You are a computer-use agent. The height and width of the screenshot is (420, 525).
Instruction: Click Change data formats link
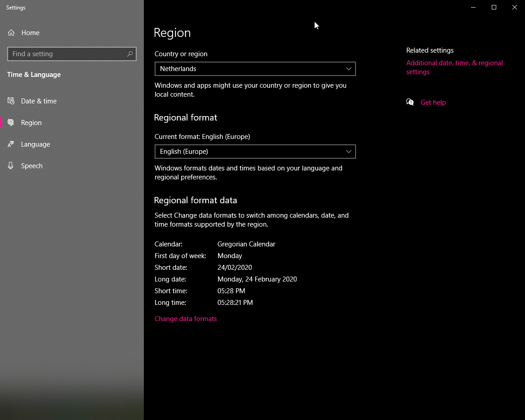pos(186,318)
